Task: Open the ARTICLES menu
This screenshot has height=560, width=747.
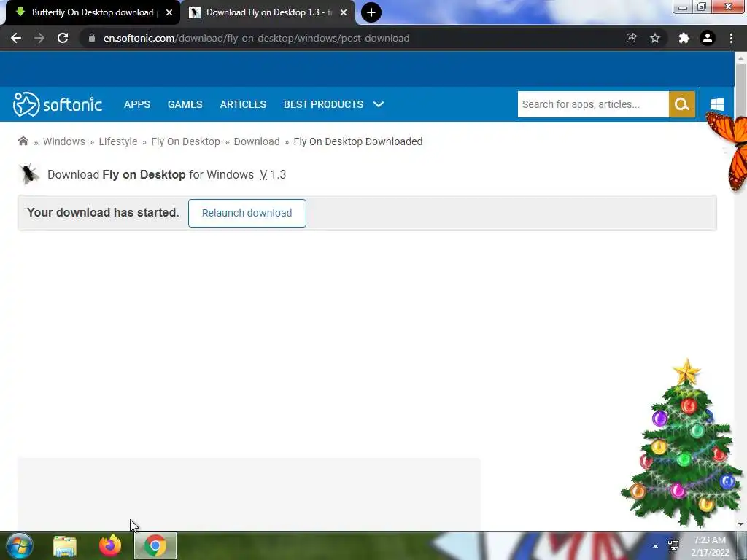Action: pyautogui.click(x=243, y=104)
